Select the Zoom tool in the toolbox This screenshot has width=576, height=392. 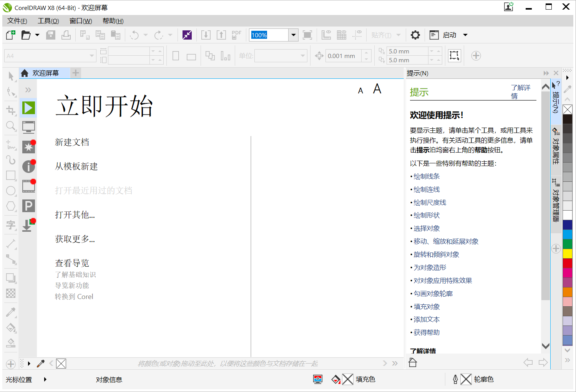pos(11,126)
